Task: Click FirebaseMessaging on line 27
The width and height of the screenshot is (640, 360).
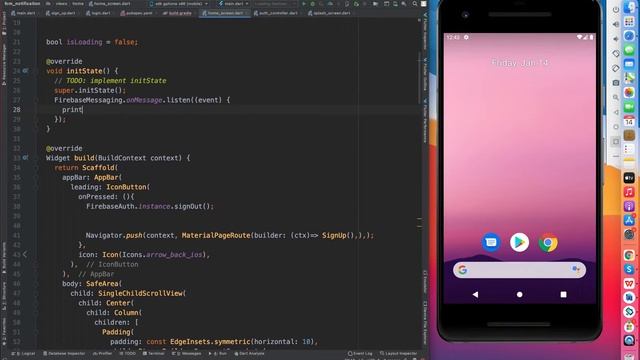Action: click(x=88, y=100)
